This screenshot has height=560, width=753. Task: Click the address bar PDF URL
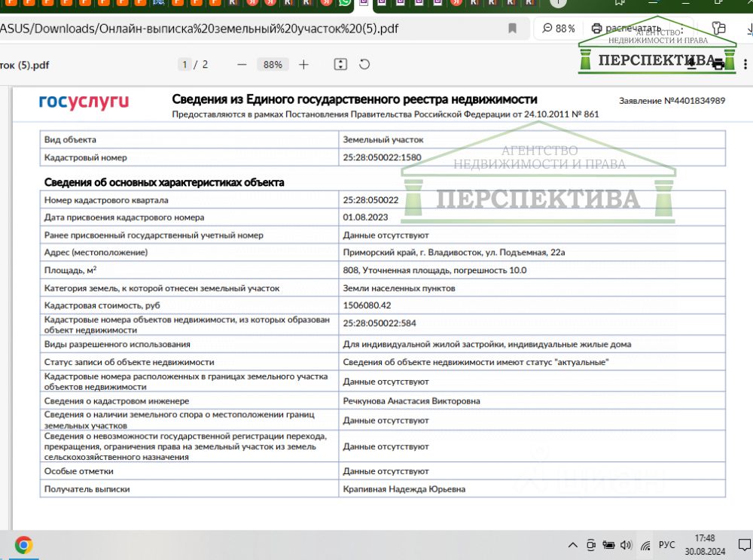[200, 29]
